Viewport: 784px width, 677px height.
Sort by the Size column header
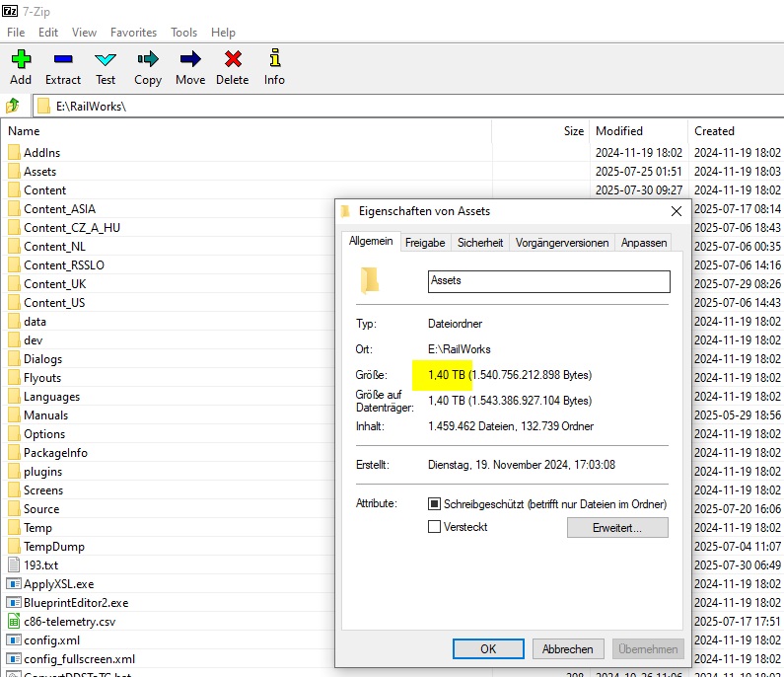tap(541, 131)
